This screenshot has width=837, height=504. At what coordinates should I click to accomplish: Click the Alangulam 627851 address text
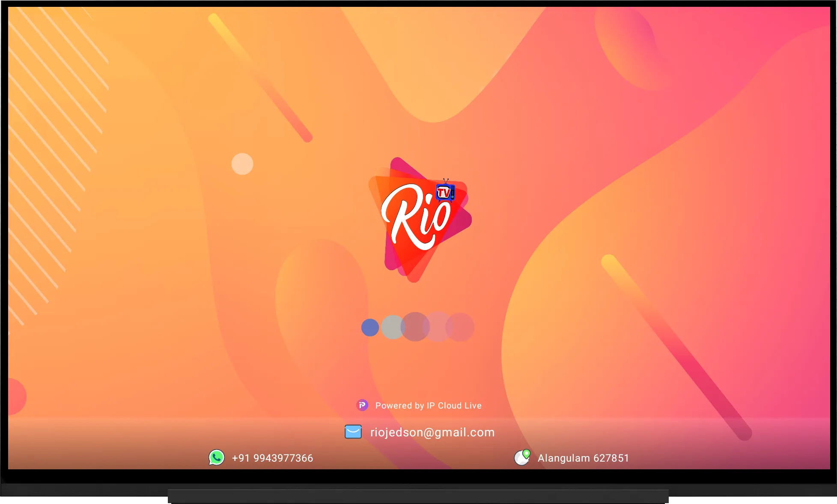tap(583, 458)
